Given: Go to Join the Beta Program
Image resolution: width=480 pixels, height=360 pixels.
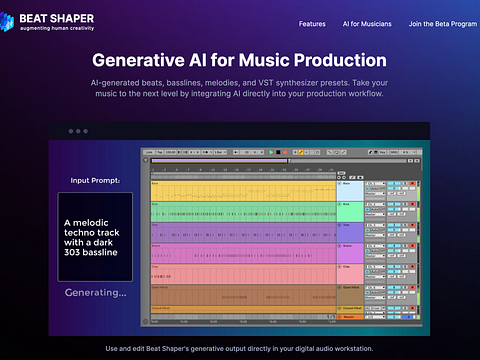Looking at the screenshot, I should [443, 24].
